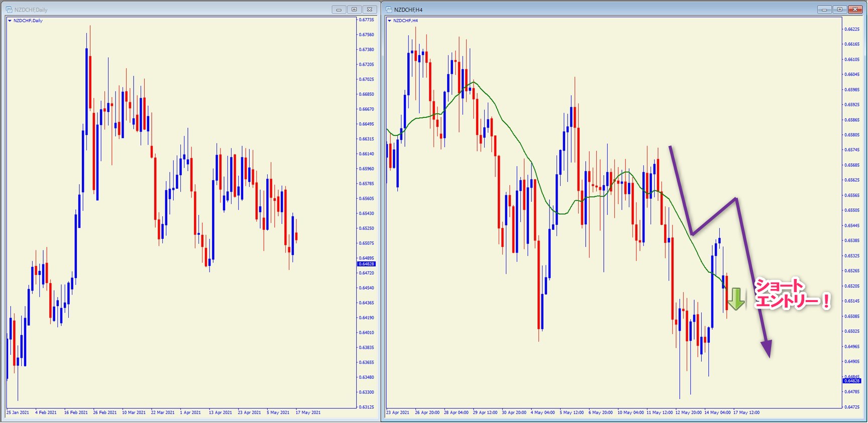Click the 14 May 04:00 time label

[717, 412]
